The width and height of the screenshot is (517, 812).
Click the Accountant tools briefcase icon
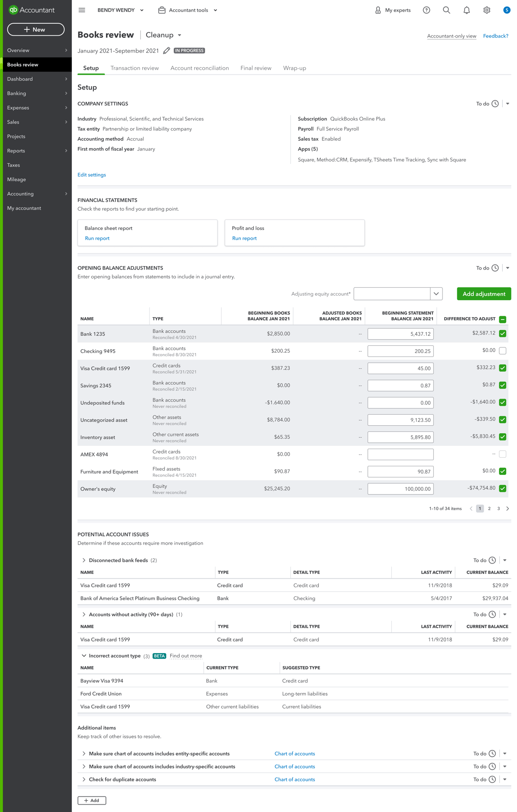pos(162,10)
